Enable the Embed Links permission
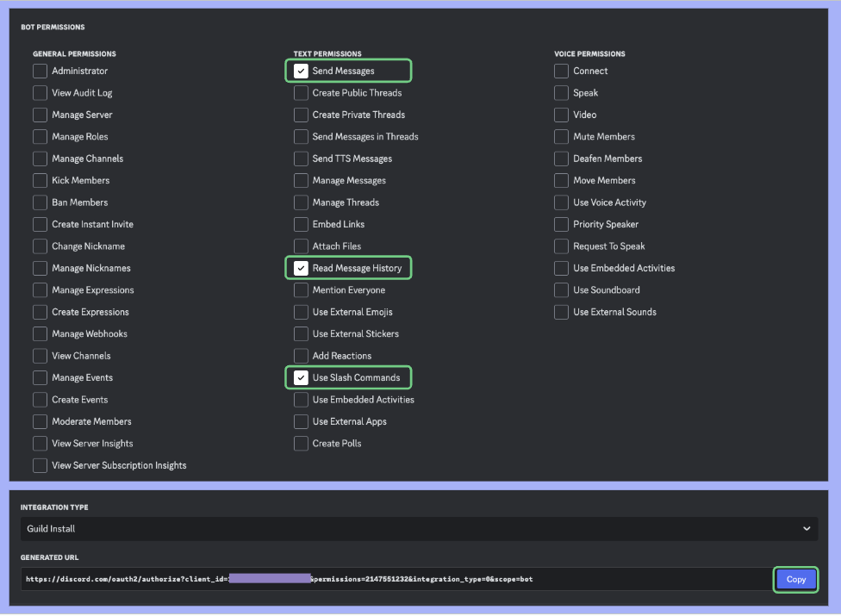The width and height of the screenshot is (841, 616). pyautogui.click(x=301, y=224)
